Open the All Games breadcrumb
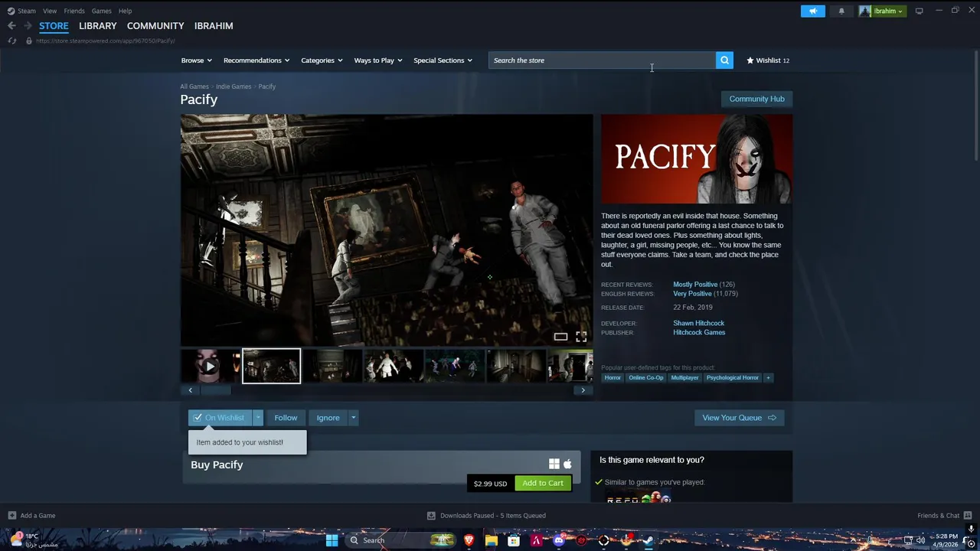The width and height of the screenshot is (980, 551). click(194, 86)
